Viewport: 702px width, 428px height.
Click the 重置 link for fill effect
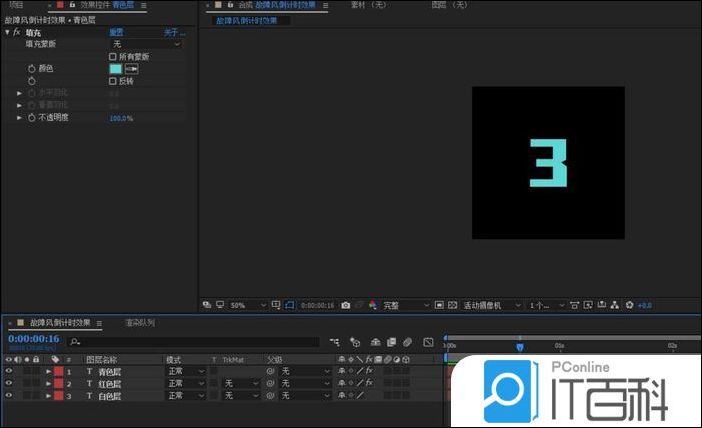coord(116,33)
